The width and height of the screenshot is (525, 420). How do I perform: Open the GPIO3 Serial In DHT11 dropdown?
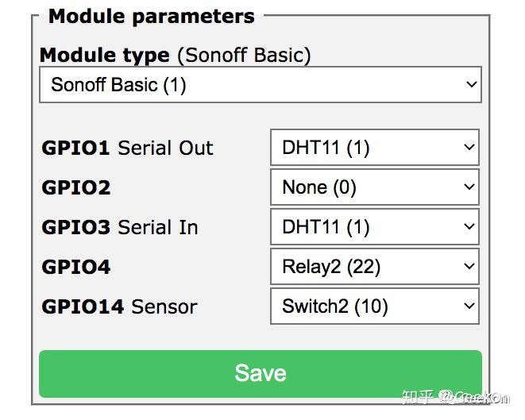click(x=375, y=226)
